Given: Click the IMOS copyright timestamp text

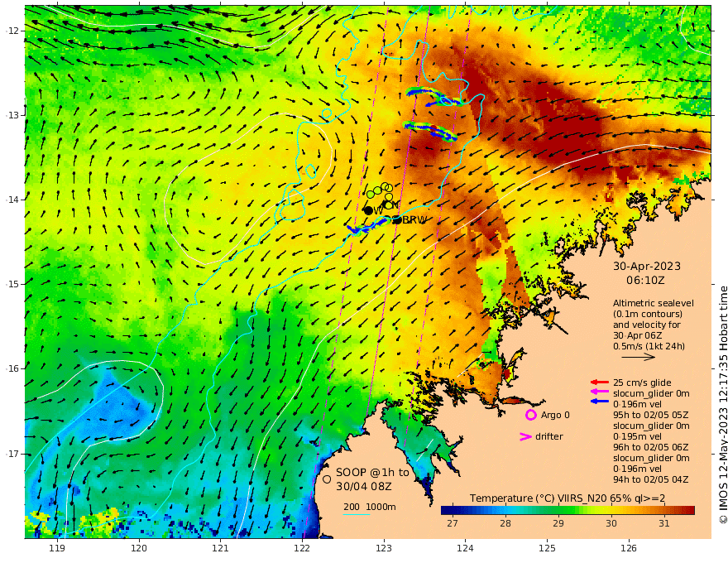Looking at the screenshot, I should (x=723, y=405).
